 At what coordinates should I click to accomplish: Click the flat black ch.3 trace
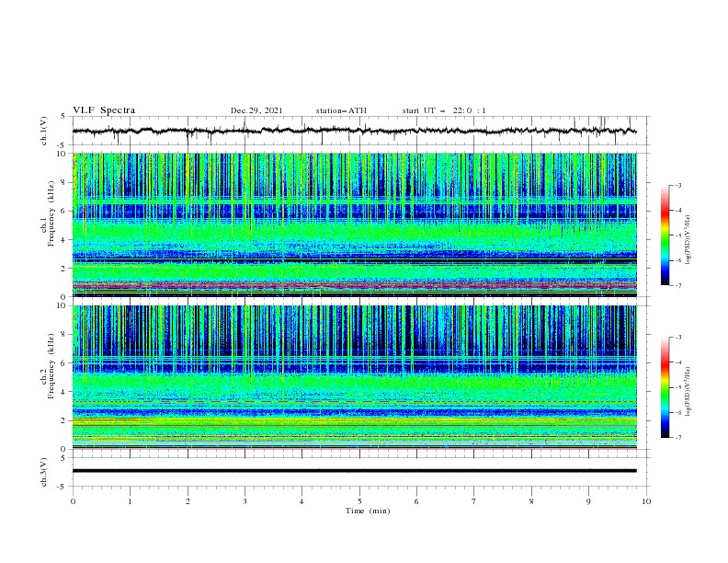[354, 471]
